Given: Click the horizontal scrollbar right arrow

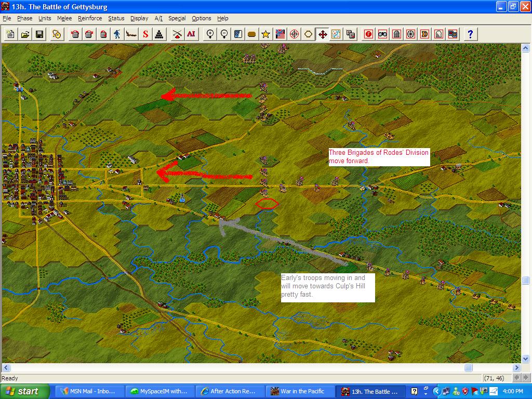Looking at the screenshot, I should click(517, 367).
